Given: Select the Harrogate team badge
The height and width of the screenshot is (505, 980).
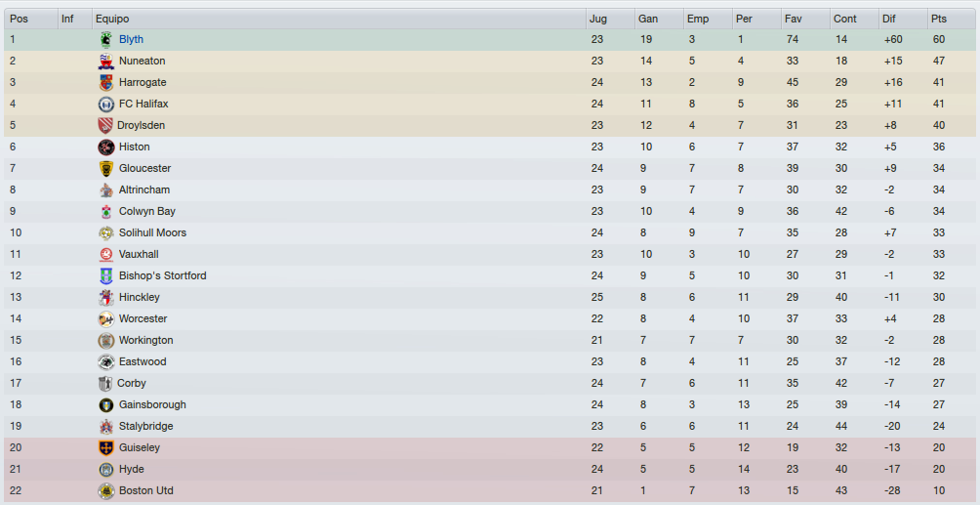Looking at the screenshot, I should click(105, 83).
